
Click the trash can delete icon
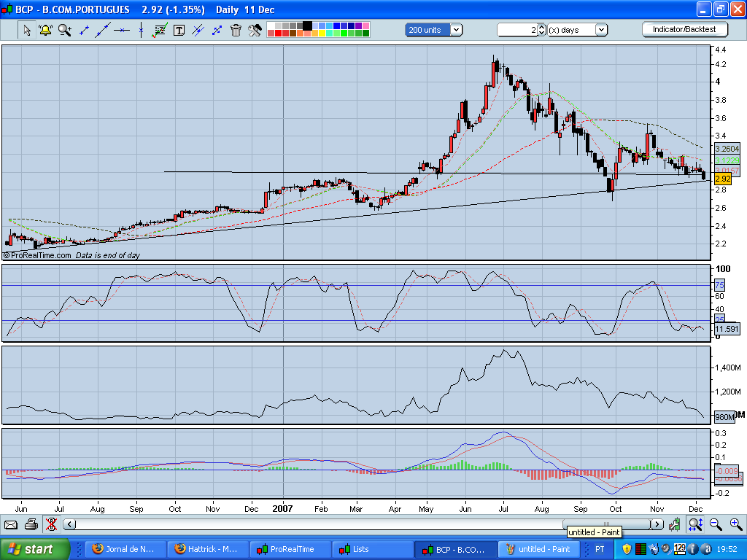click(236, 30)
